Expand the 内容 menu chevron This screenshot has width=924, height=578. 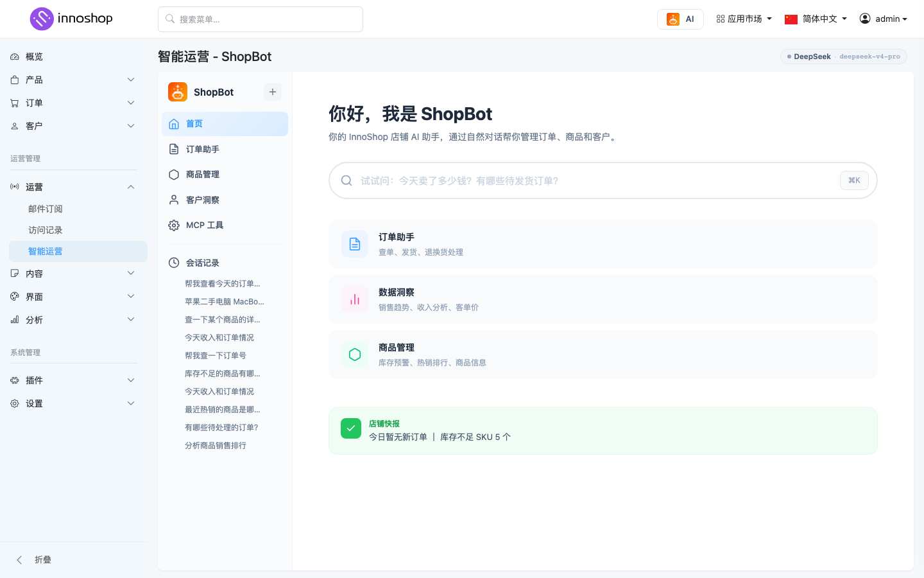[x=131, y=274]
